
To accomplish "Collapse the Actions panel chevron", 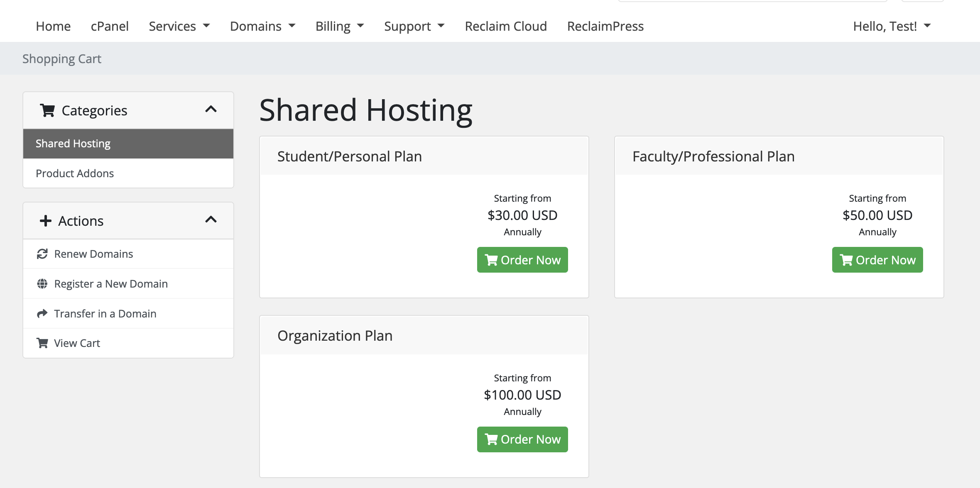I will pyautogui.click(x=211, y=220).
